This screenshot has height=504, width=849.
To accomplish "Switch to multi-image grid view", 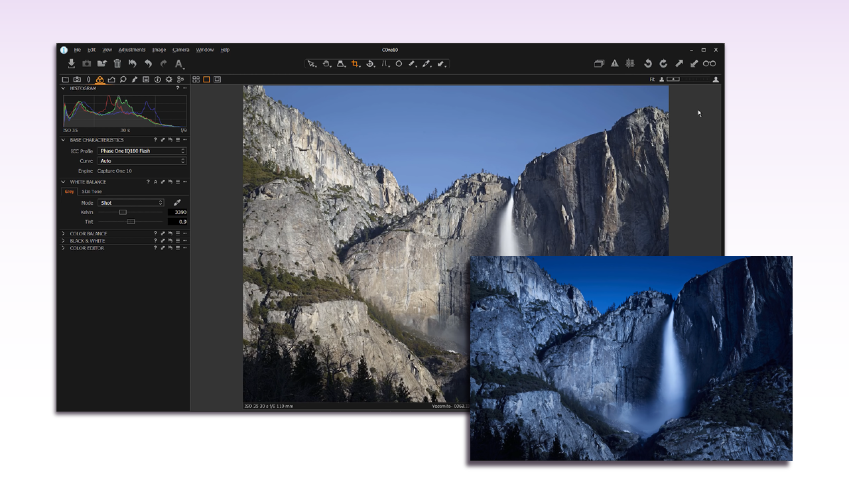I will point(196,80).
